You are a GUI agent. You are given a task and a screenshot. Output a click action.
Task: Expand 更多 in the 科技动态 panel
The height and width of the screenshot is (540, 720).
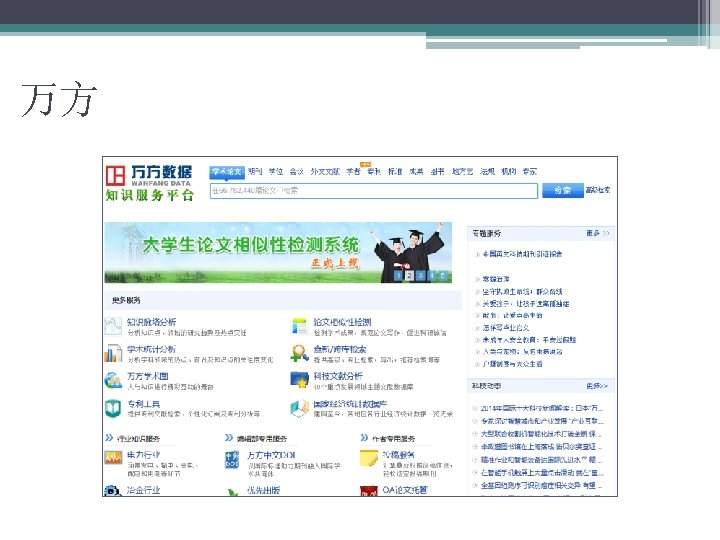click(597, 386)
